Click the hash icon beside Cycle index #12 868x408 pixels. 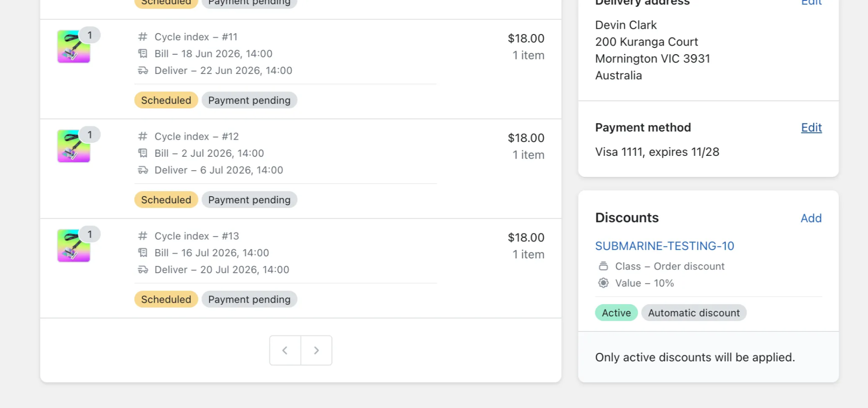(143, 136)
